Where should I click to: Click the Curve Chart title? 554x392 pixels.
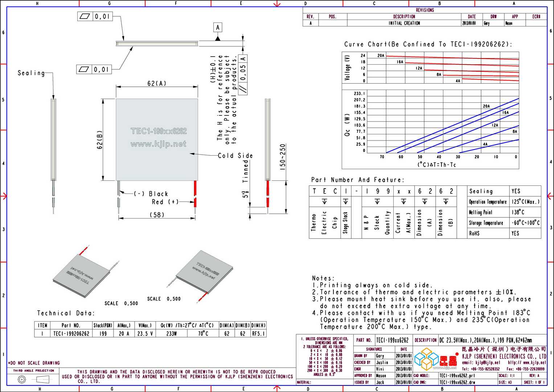pos(428,44)
